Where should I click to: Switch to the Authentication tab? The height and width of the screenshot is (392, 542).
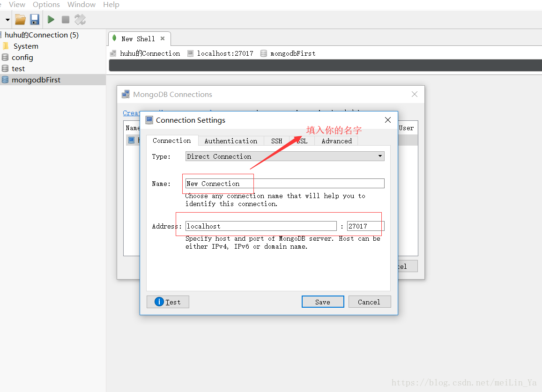click(231, 141)
